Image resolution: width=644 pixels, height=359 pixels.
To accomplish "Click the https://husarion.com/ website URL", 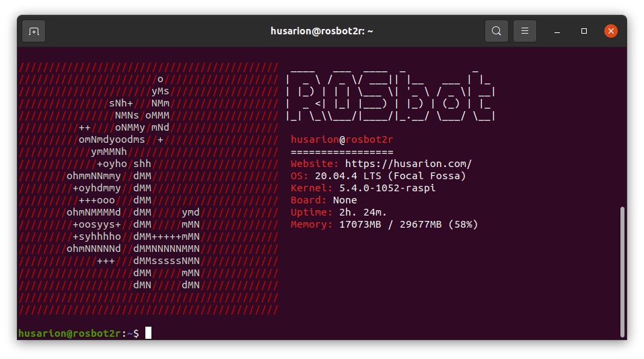I will click(x=408, y=164).
